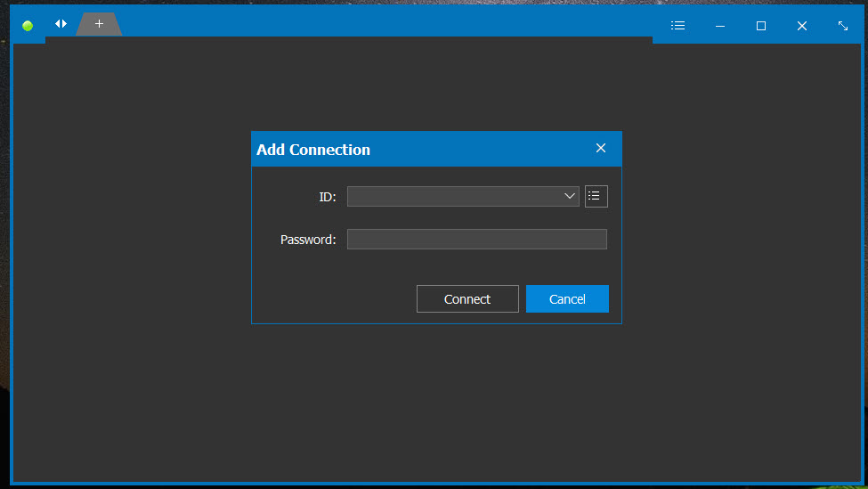Close the Add Connection dialog
Screen dimensions: 868x489
601,148
